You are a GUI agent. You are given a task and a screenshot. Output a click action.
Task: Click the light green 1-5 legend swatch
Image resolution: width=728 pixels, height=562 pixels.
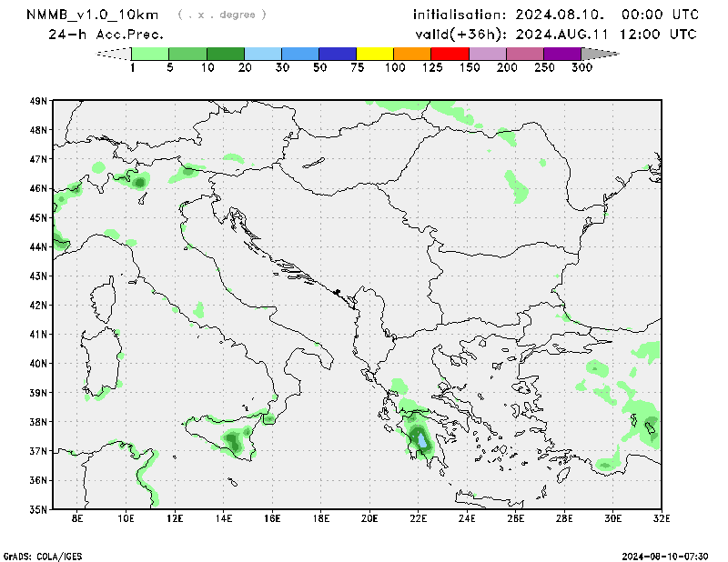(151, 55)
